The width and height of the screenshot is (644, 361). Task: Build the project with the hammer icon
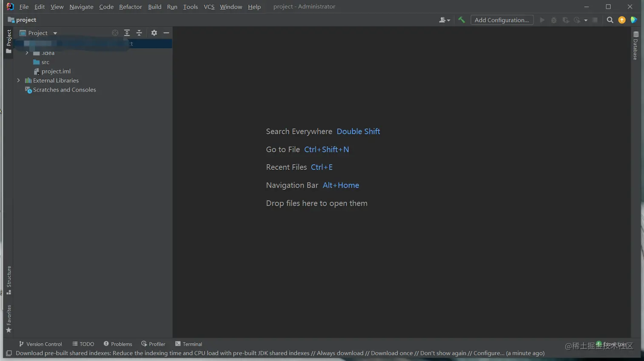coord(462,20)
